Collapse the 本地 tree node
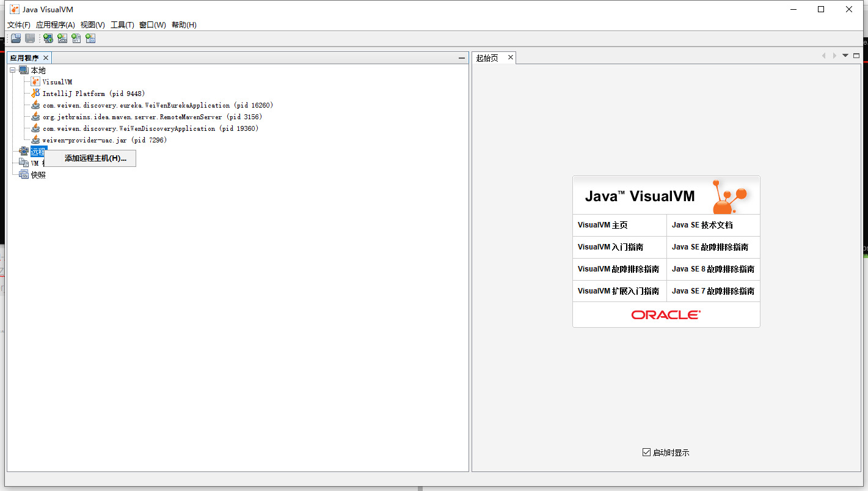The width and height of the screenshot is (868, 491). 12,70
